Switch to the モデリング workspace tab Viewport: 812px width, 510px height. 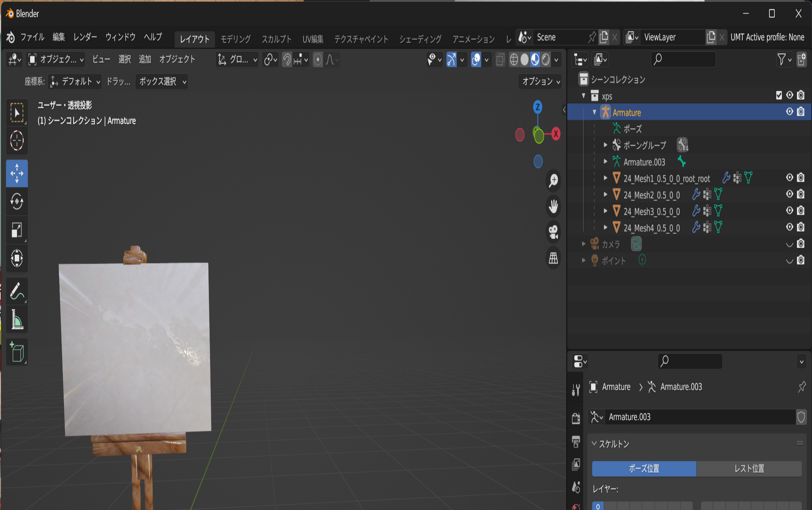tap(235, 39)
